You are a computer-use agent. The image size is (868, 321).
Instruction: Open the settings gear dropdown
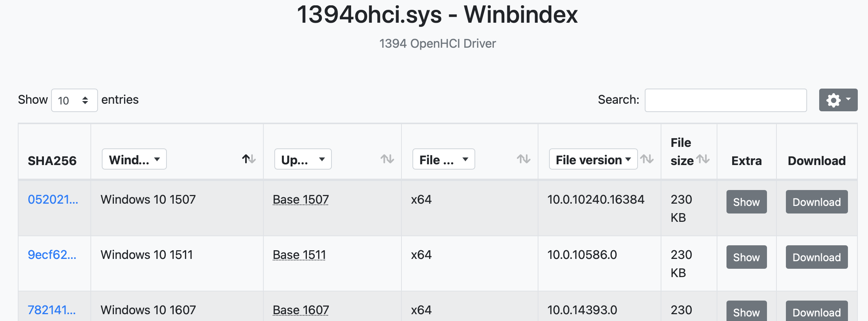tap(838, 100)
